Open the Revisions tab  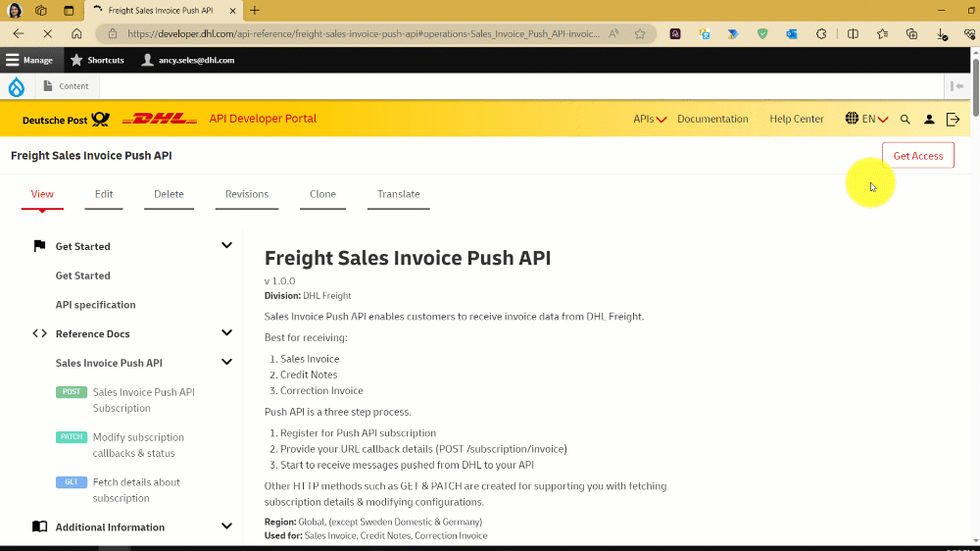247,194
